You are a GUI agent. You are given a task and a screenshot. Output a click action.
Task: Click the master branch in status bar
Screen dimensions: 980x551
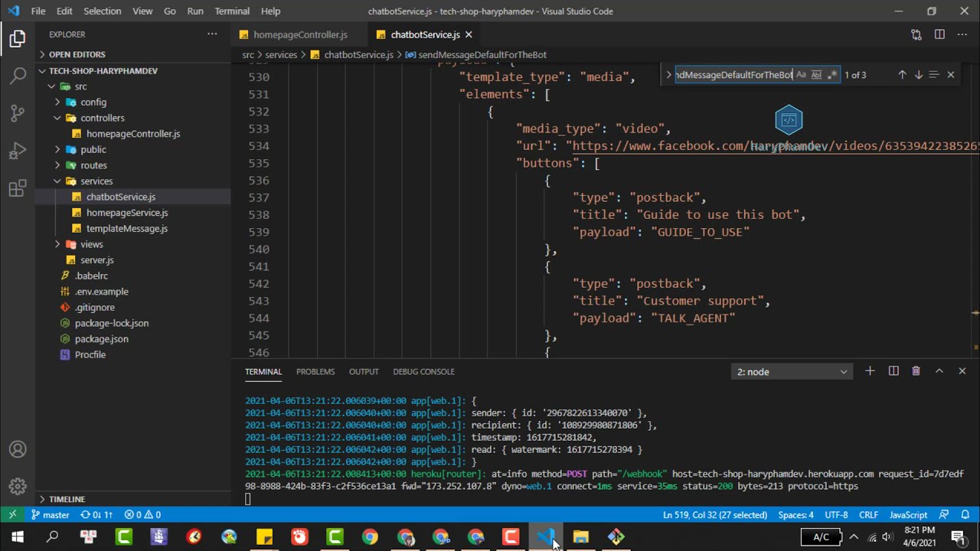point(50,515)
